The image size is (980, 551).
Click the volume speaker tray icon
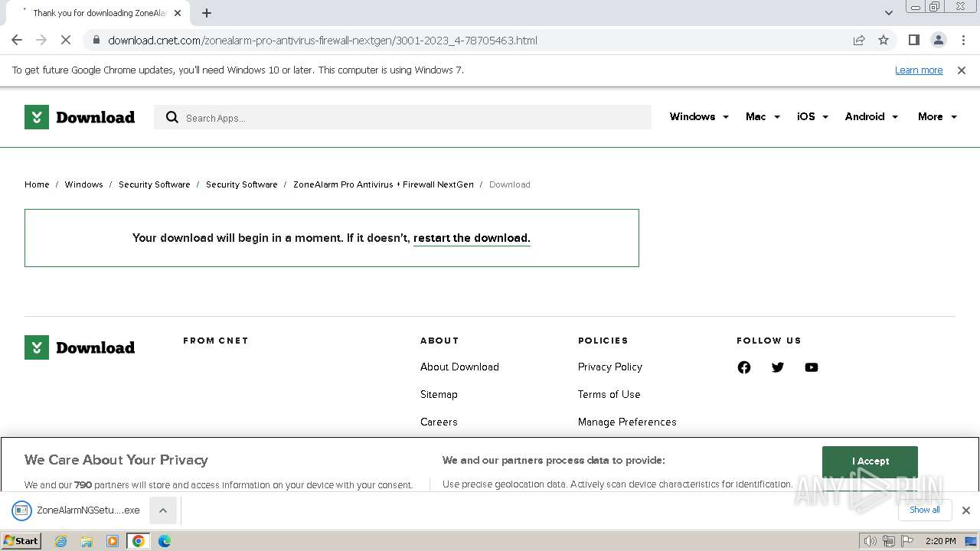click(871, 541)
